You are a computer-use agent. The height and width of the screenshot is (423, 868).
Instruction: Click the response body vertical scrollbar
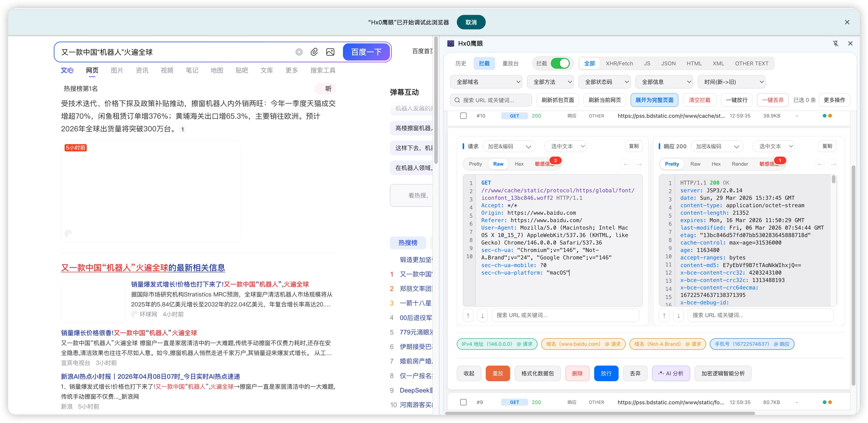tap(833, 179)
